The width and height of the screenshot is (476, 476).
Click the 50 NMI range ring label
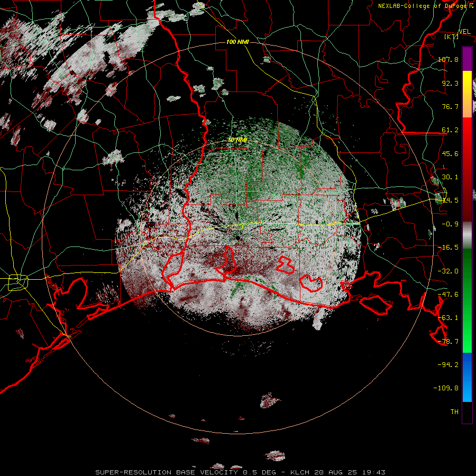click(237, 140)
